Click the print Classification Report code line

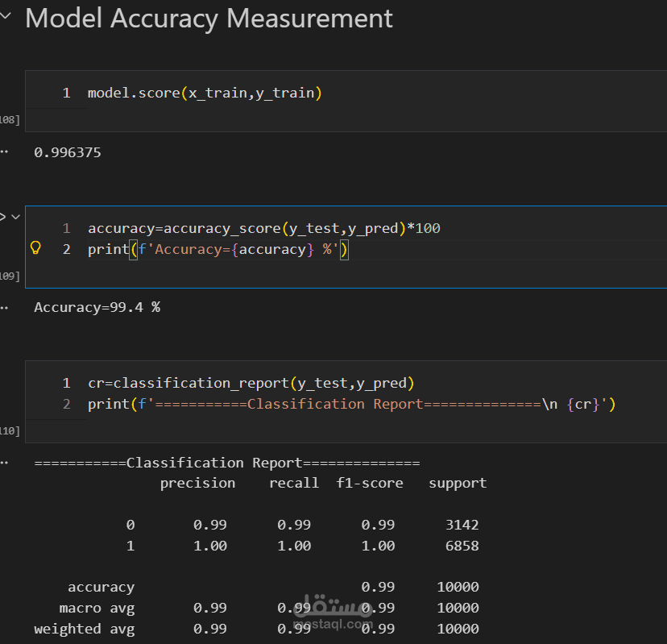[x=351, y=404]
